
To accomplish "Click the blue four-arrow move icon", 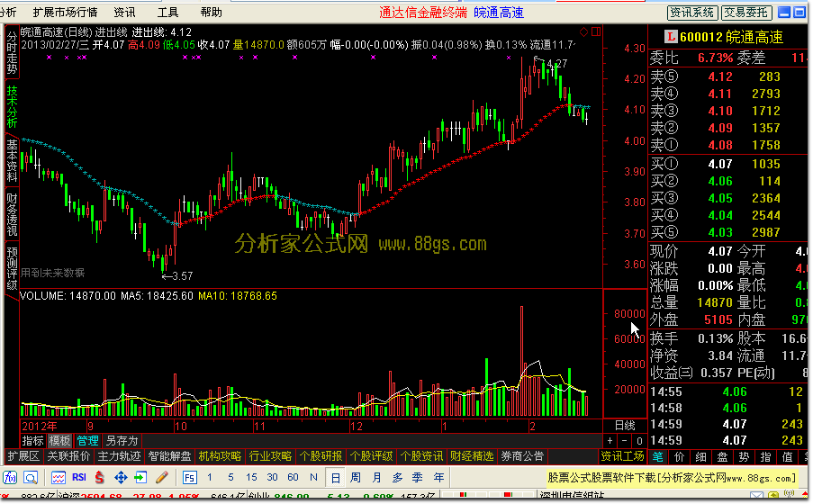I will [121, 477].
